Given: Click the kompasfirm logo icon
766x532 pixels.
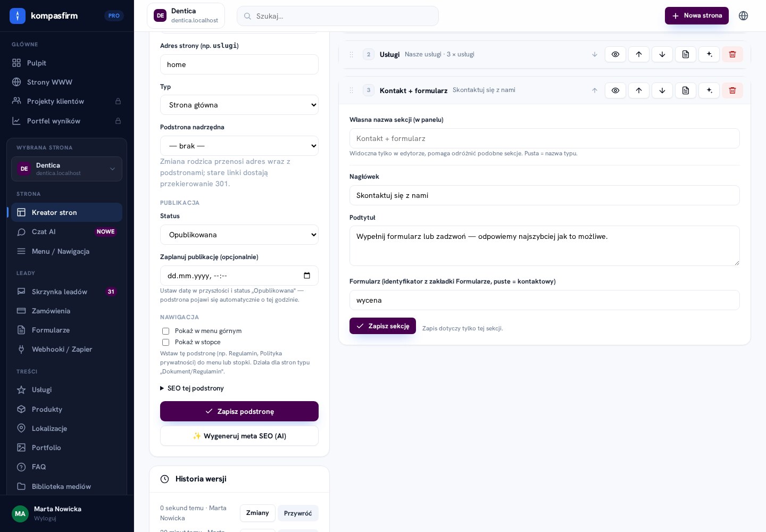Looking at the screenshot, I should pyautogui.click(x=18, y=16).
